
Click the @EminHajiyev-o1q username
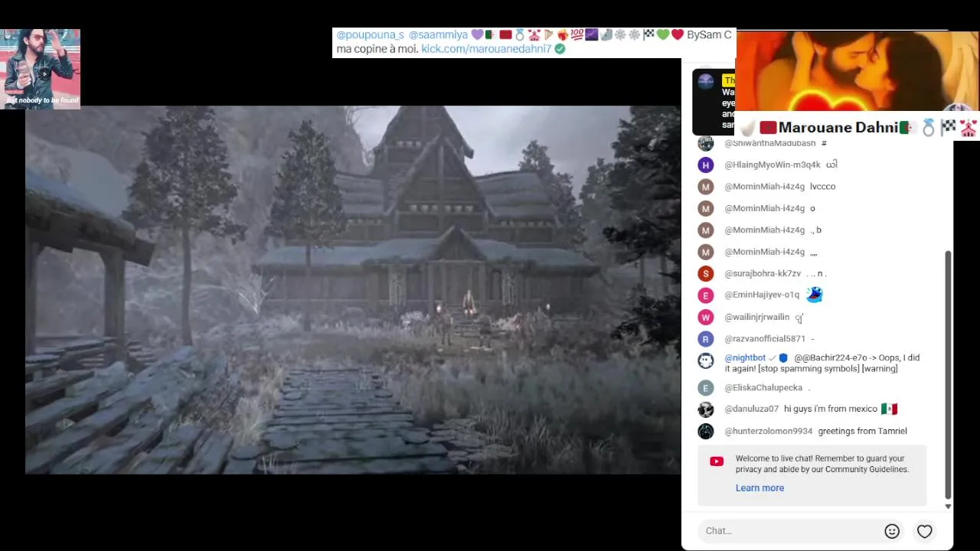[762, 295]
